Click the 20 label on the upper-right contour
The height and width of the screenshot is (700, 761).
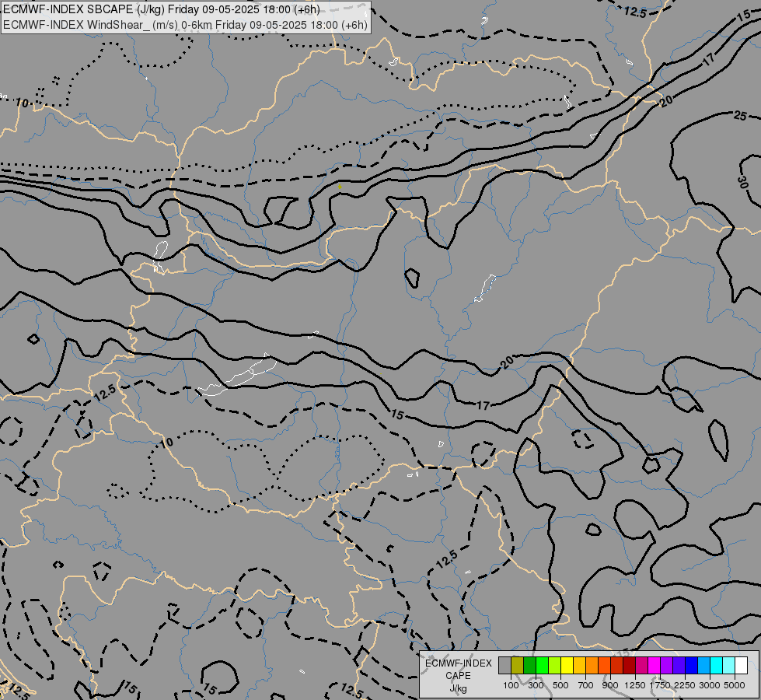pyautogui.click(x=666, y=101)
